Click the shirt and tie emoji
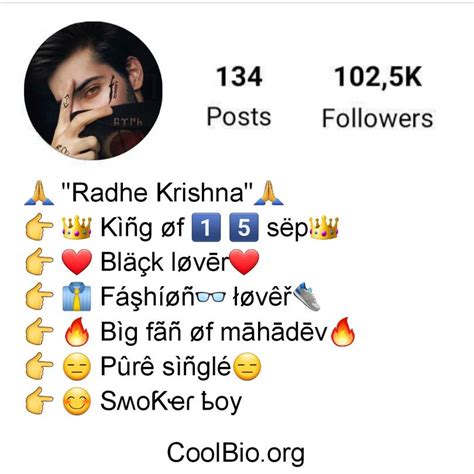The image size is (474, 474). 77,297
